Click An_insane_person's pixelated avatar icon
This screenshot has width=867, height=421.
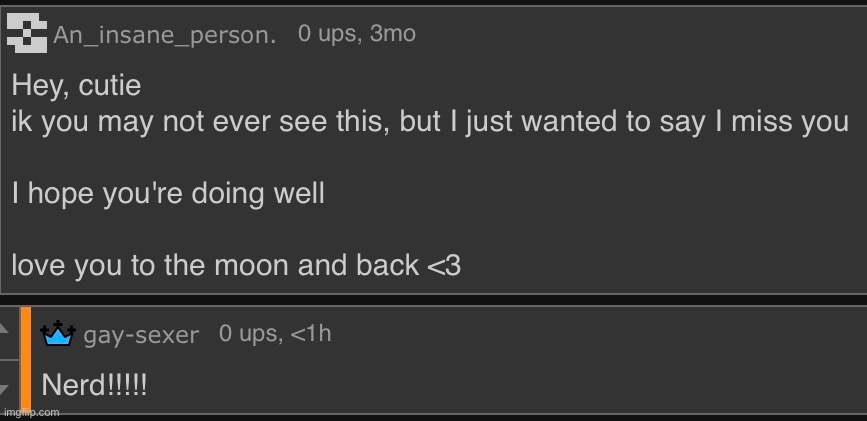click(x=27, y=34)
